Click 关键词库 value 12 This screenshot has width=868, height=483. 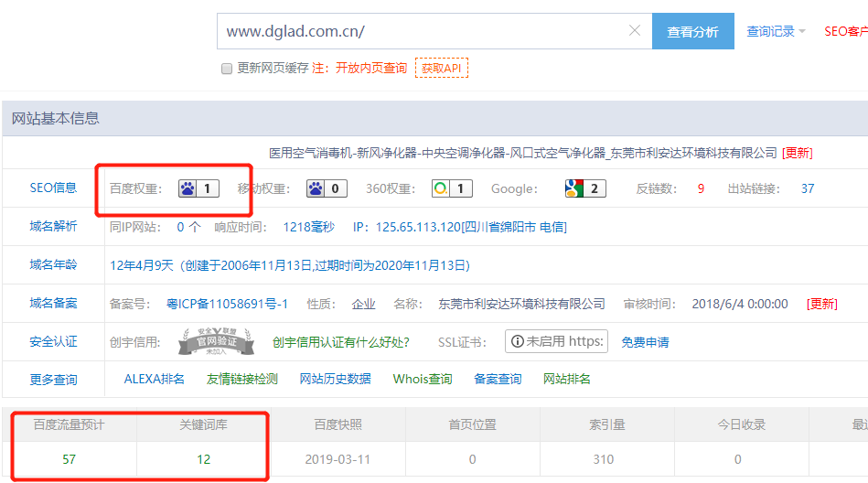click(x=204, y=459)
